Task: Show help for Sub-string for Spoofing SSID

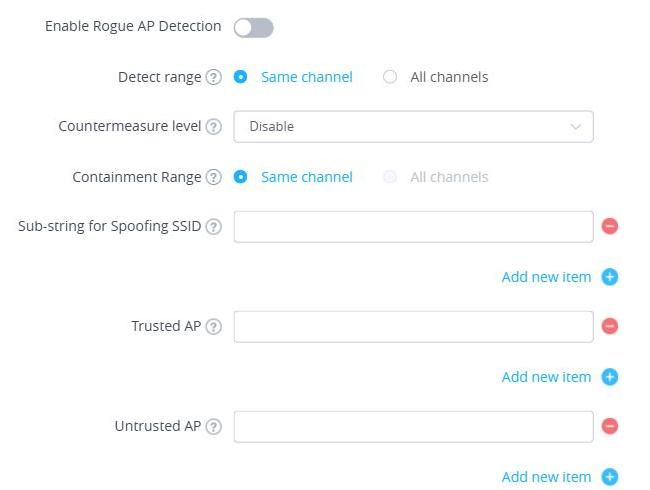Action: click(213, 227)
